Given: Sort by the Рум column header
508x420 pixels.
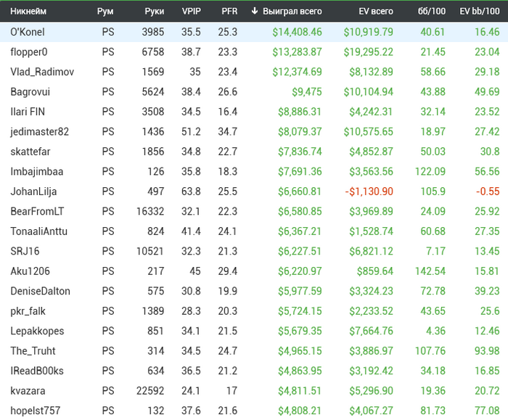Looking at the screenshot, I should point(105,12).
